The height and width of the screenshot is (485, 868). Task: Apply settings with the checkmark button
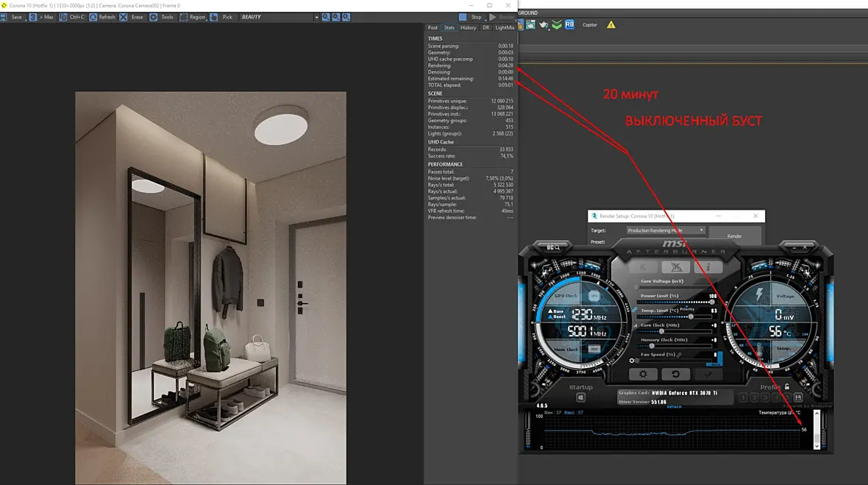pyautogui.click(x=708, y=375)
